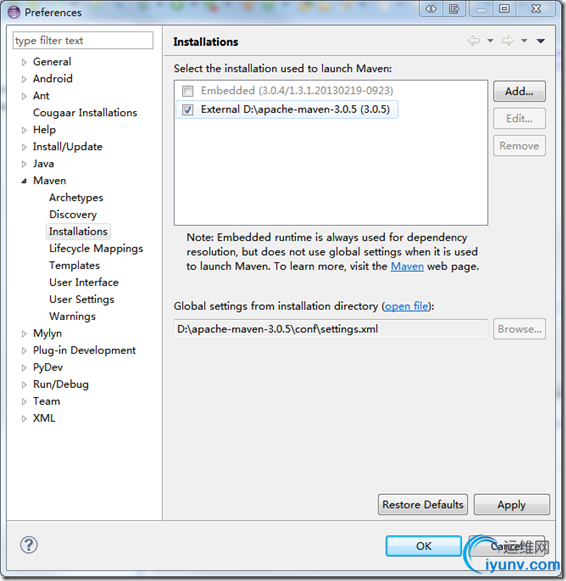Open the forward history dropdown arrow
The image size is (566, 581).
(524, 41)
